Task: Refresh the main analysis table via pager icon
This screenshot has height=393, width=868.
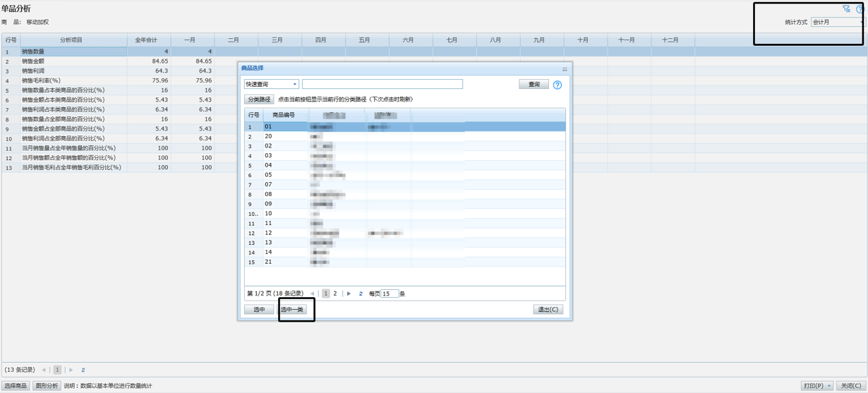Action: click(x=83, y=370)
